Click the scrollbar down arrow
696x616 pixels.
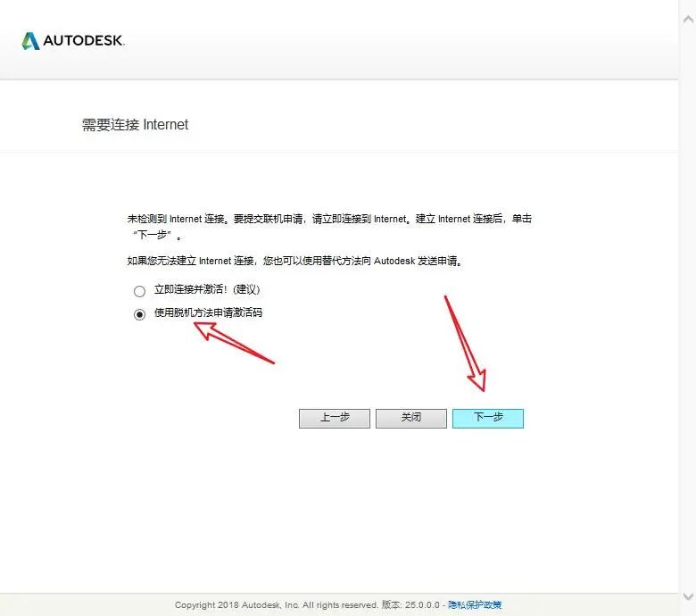[689, 596]
